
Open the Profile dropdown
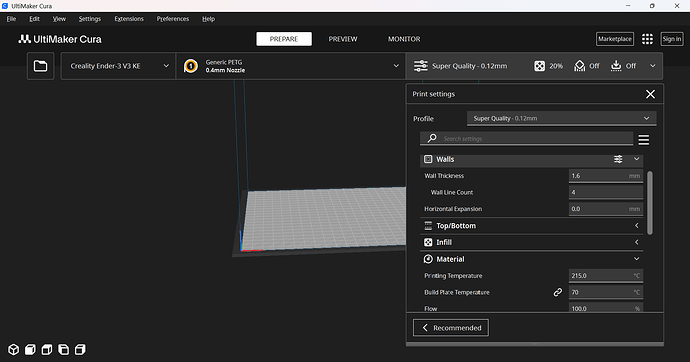(562, 118)
